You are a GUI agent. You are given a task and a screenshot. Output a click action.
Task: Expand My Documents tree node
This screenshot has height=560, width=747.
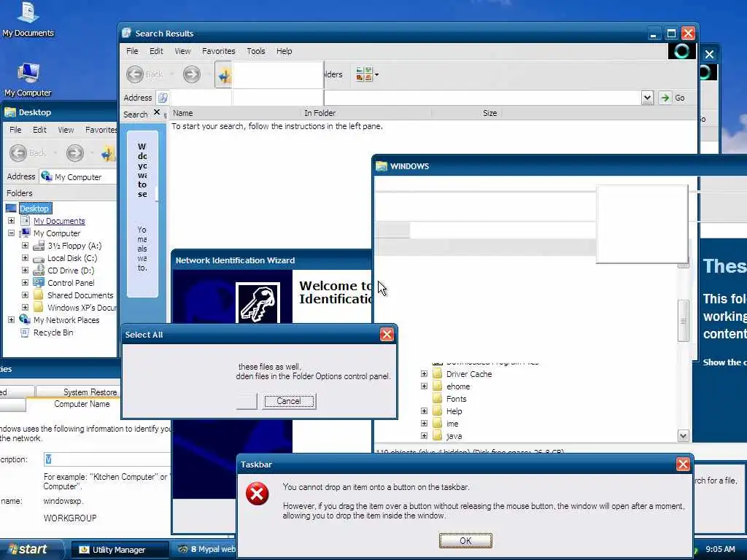coord(12,221)
